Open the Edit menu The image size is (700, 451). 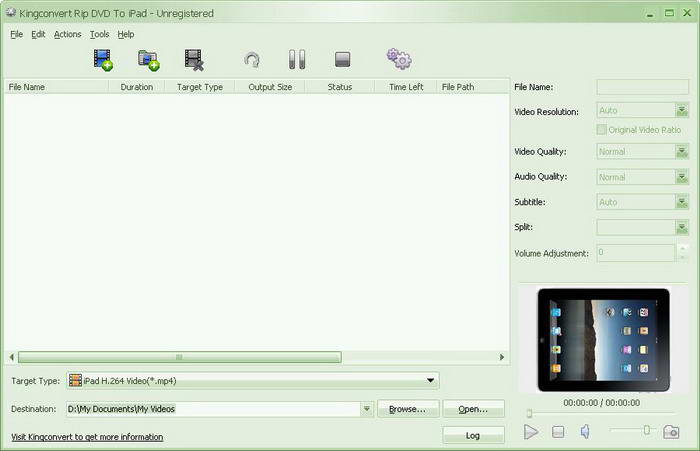tap(38, 34)
